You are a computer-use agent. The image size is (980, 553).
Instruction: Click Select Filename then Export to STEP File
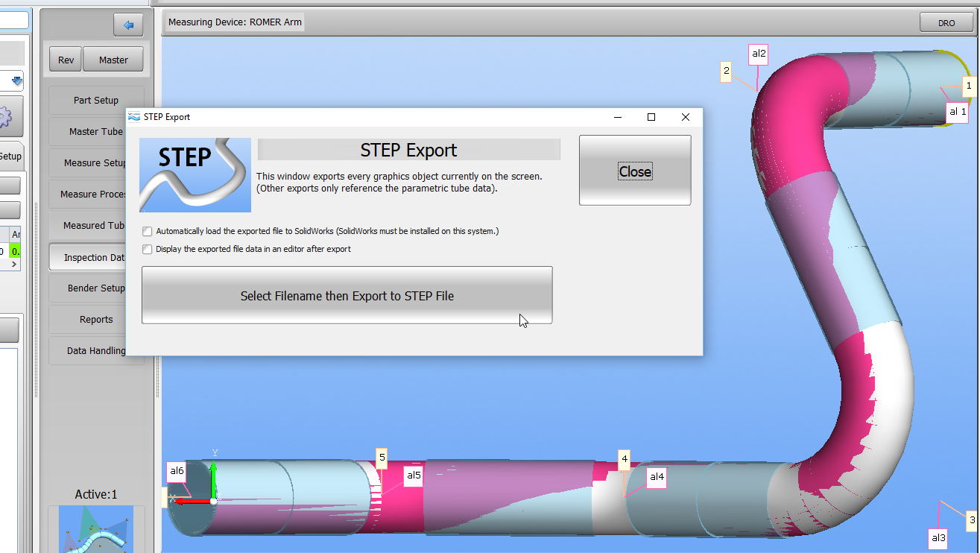[347, 296]
